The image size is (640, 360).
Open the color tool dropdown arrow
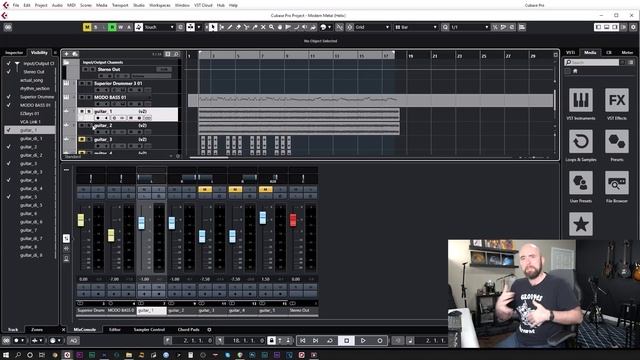point(329,27)
